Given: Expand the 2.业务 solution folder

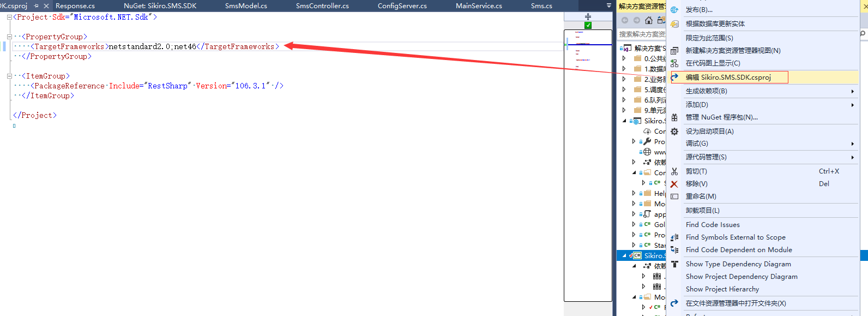Looking at the screenshot, I should coord(624,79).
